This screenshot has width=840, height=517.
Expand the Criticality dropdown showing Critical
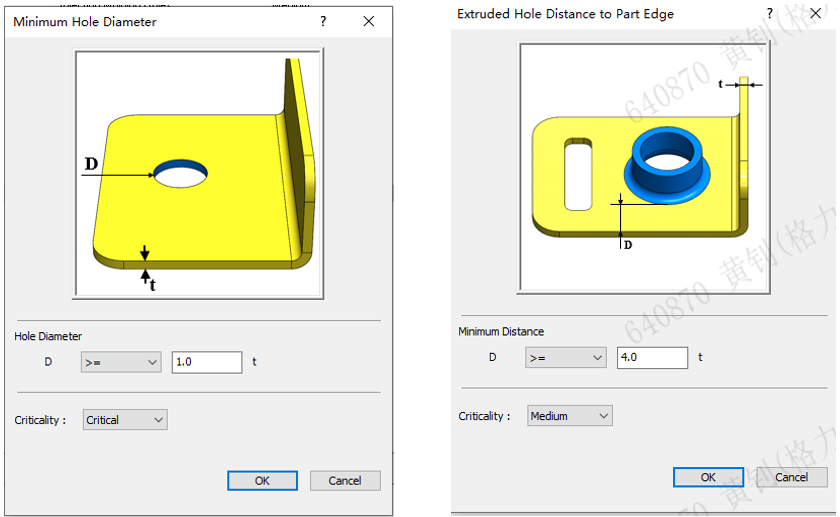coord(126,420)
